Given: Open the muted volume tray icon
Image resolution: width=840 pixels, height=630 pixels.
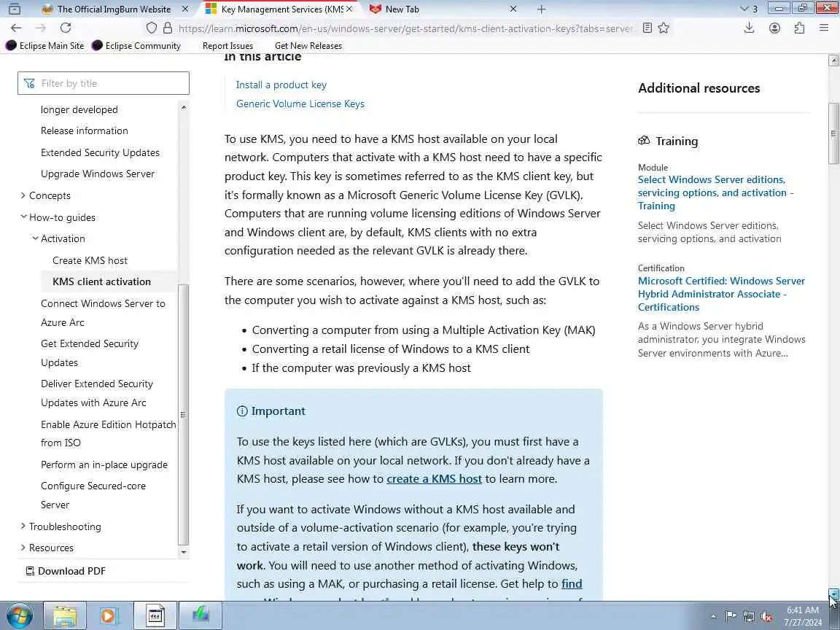Looking at the screenshot, I should (x=766, y=616).
